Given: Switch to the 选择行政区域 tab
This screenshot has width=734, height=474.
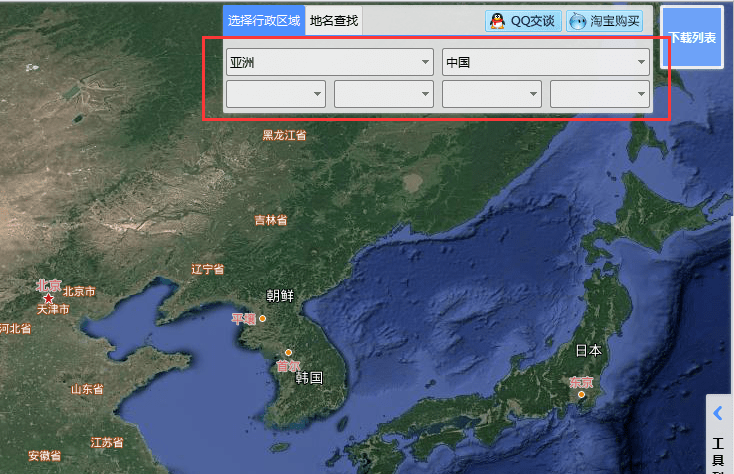Looking at the screenshot, I should point(264,21).
